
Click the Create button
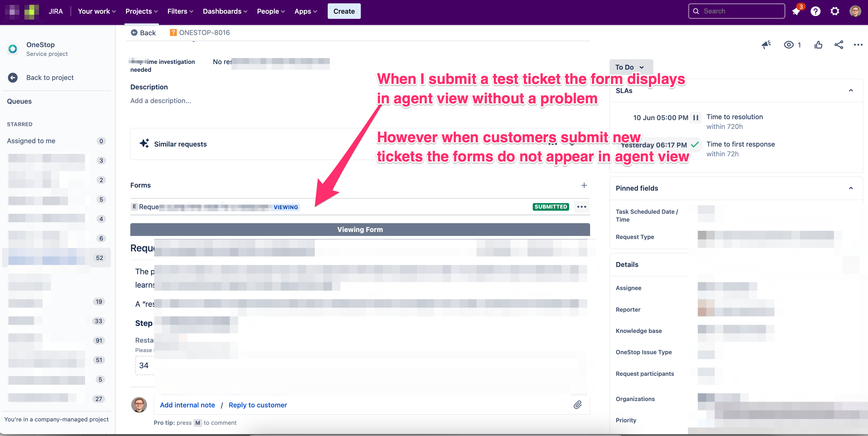click(344, 11)
